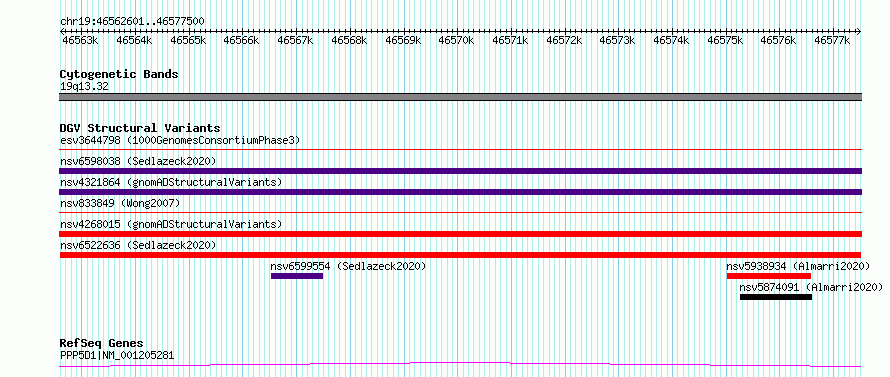The width and height of the screenshot is (890, 377).
Task: Click the 46574k ruler tick label
Action: (x=671, y=40)
